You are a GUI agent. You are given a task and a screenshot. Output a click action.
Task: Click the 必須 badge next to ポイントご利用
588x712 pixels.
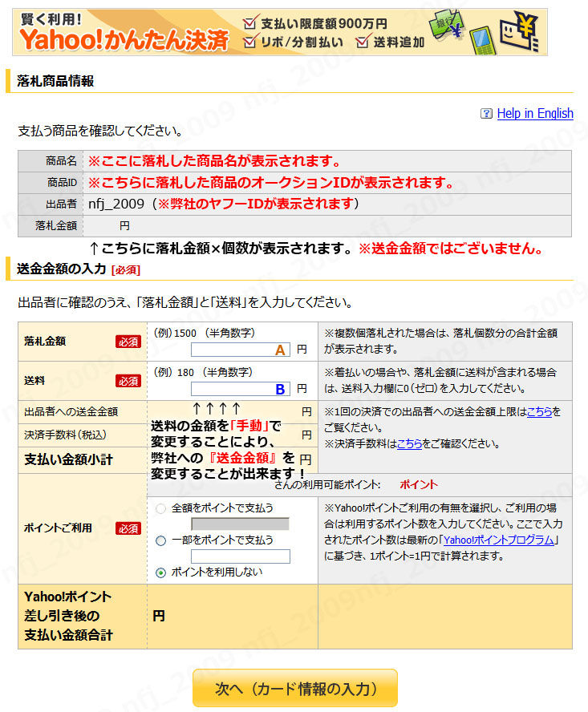(x=128, y=528)
